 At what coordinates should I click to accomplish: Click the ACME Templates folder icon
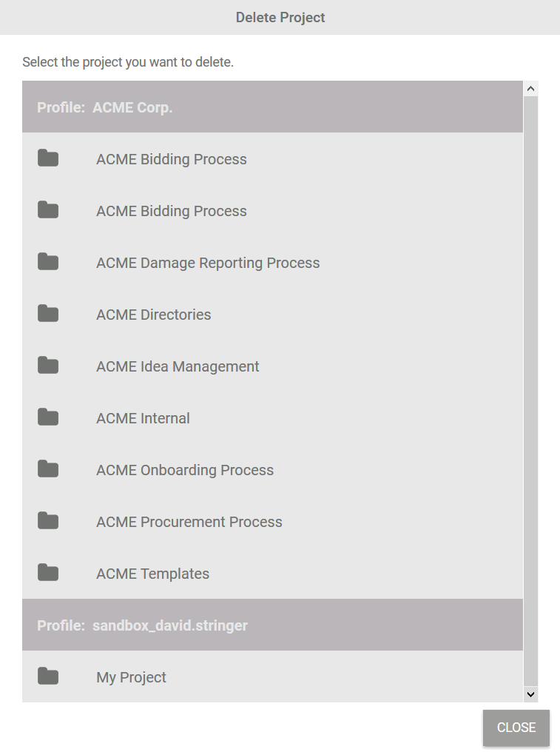(x=48, y=573)
